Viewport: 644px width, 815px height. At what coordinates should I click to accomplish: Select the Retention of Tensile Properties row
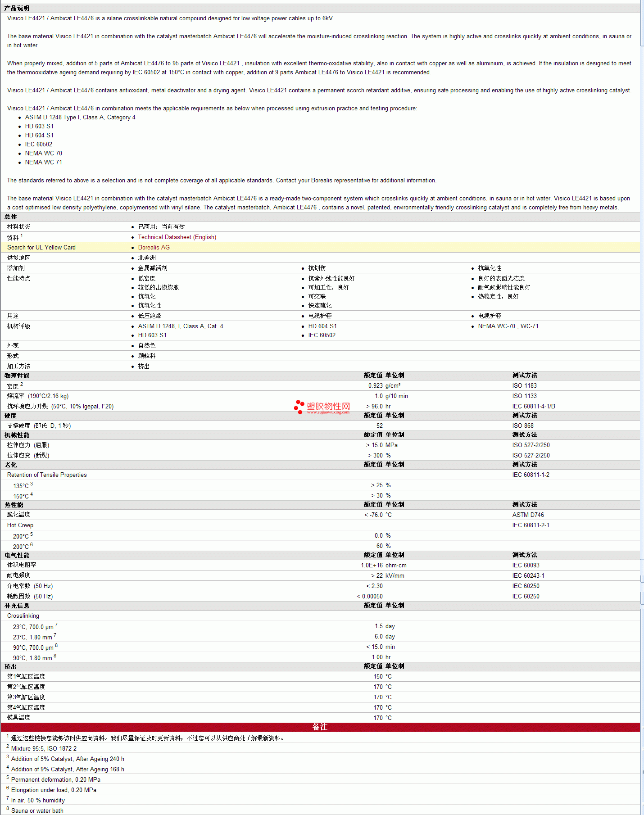320,475
